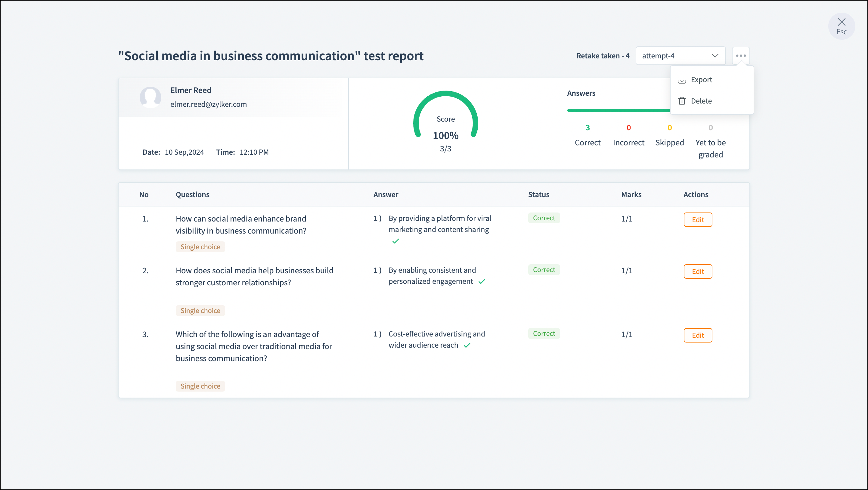Screen dimensions: 868x490
Task: Click the checkmark beside personalized engagement answer
Action: tap(482, 281)
